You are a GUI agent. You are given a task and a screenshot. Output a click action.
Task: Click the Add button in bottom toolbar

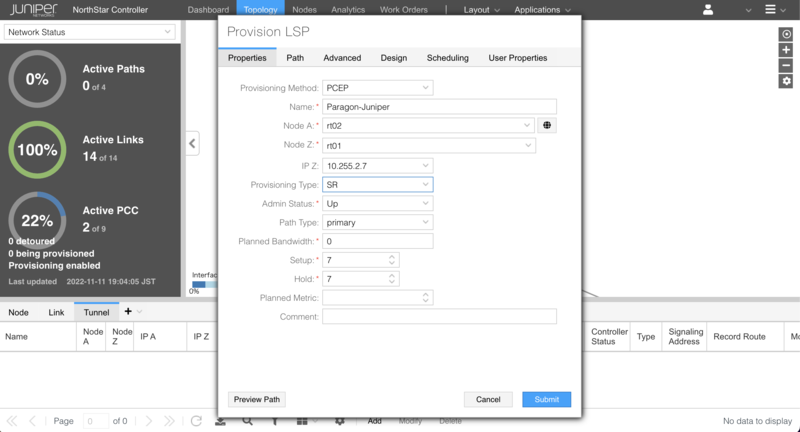coord(374,421)
